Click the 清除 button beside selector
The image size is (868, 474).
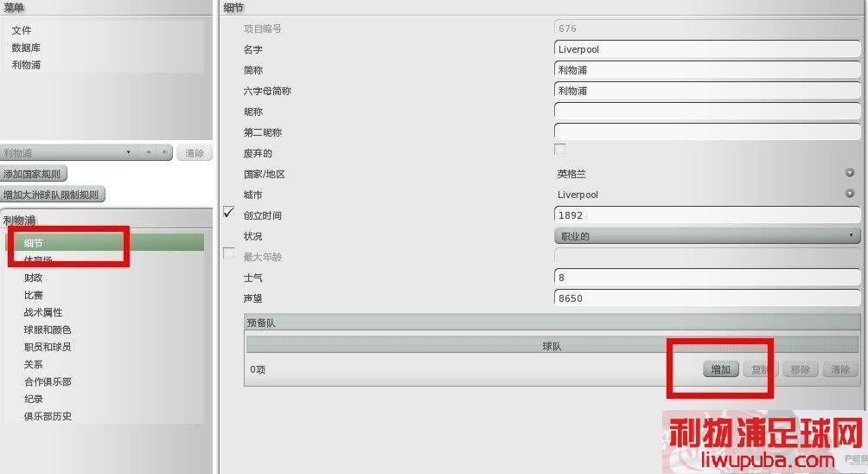tap(195, 153)
